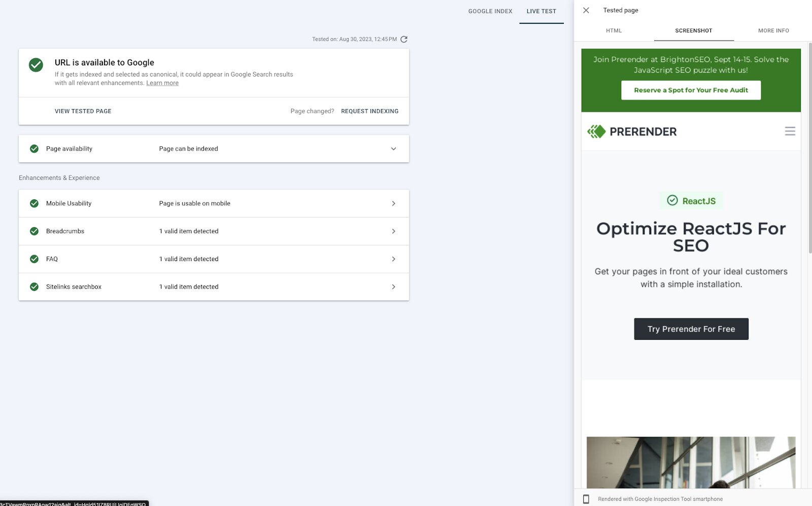This screenshot has height=506, width=812.
Task: Click the 'Breadcrumbs' row label
Action: [65, 231]
